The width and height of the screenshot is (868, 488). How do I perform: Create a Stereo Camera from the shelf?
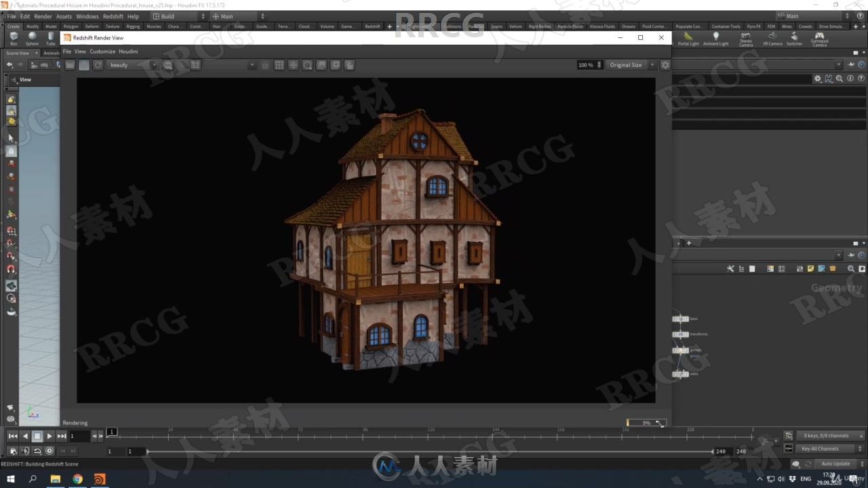[x=746, y=39]
